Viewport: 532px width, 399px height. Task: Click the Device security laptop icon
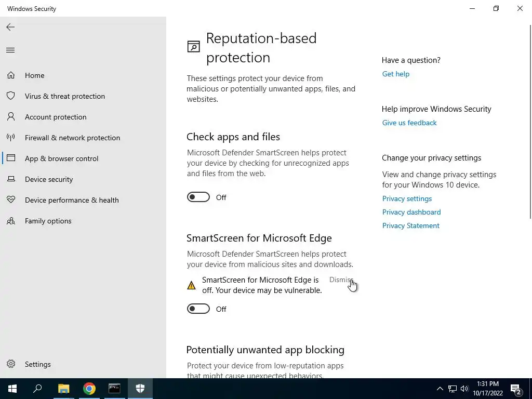point(11,179)
